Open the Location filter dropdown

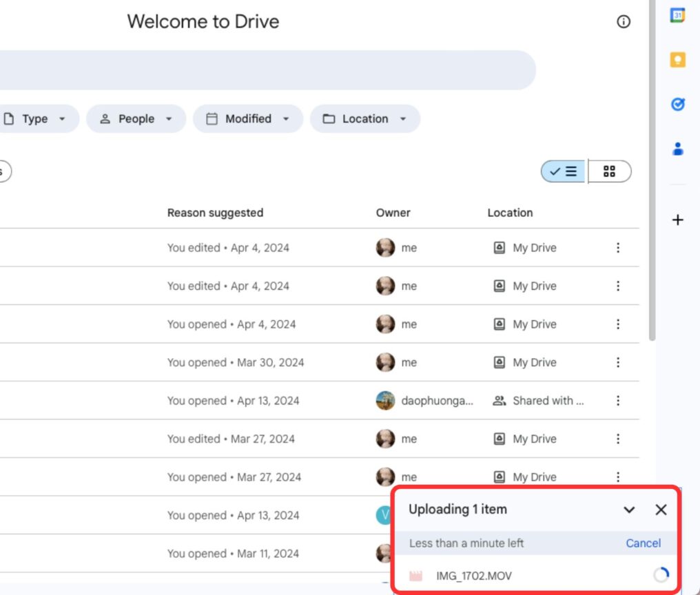point(365,118)
